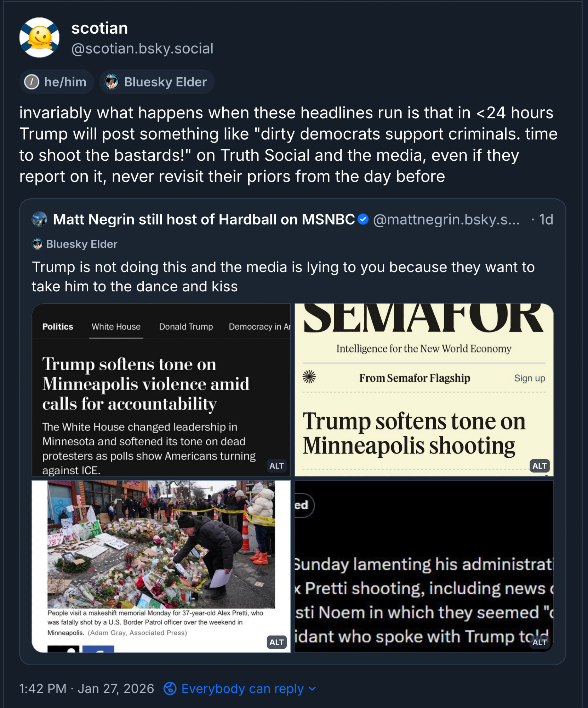
Task: Open scotian display name link
Action: pos(99,28)
